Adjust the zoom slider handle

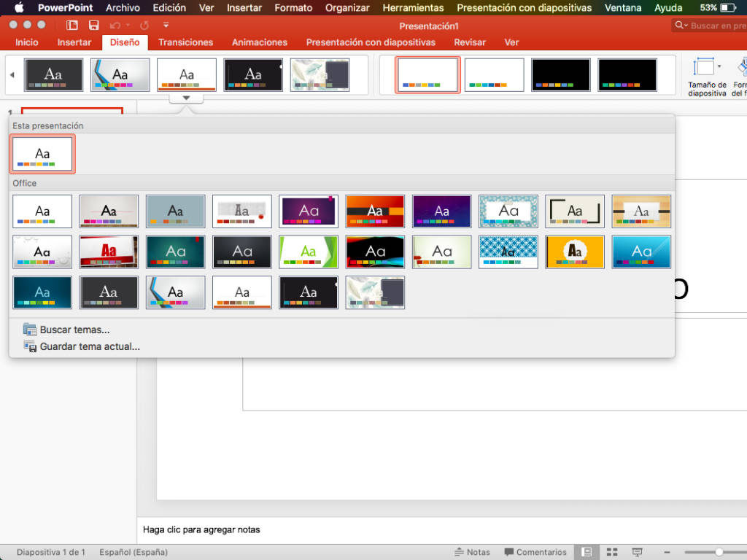click(x=719, y=552)
